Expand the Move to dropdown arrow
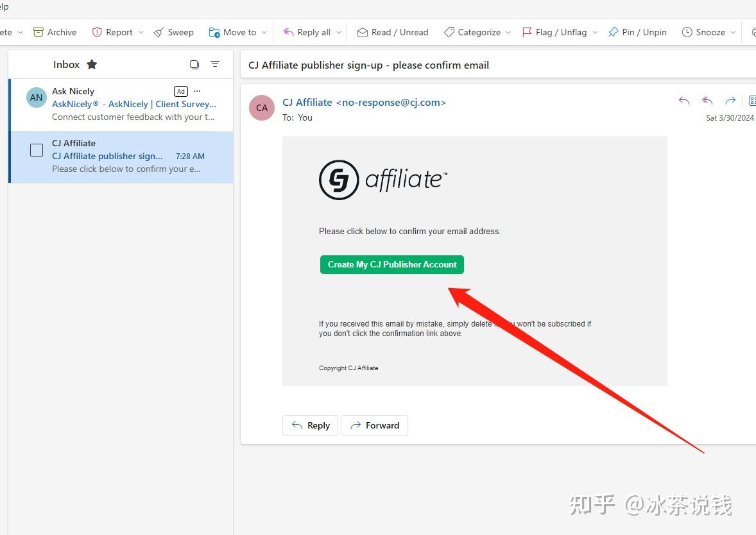756x535 pixels. click(x=264, y=32)
